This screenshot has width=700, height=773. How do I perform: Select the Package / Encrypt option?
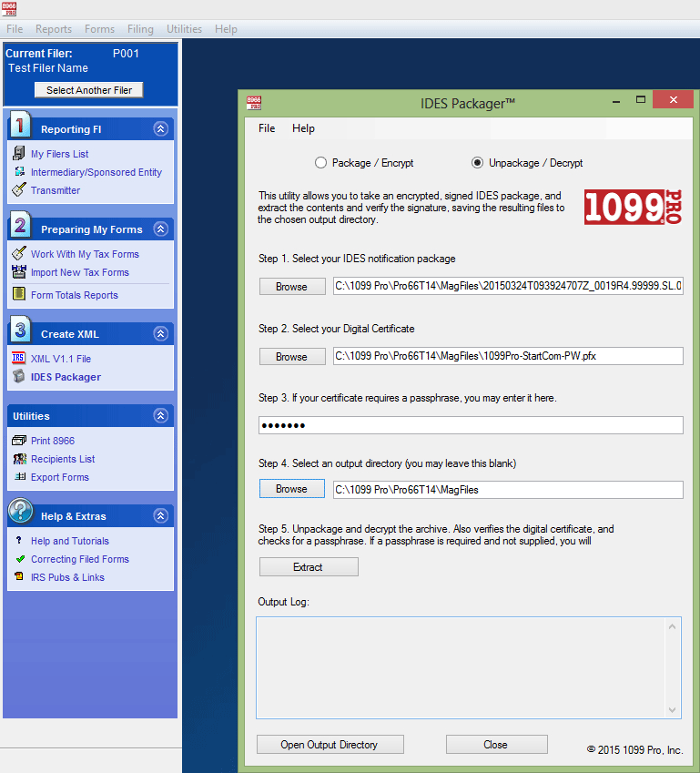click(x=364, y=163)
